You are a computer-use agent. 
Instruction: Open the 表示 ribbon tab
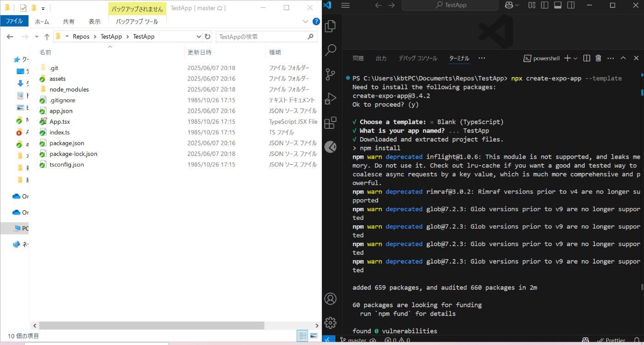[x=94, y=21]
